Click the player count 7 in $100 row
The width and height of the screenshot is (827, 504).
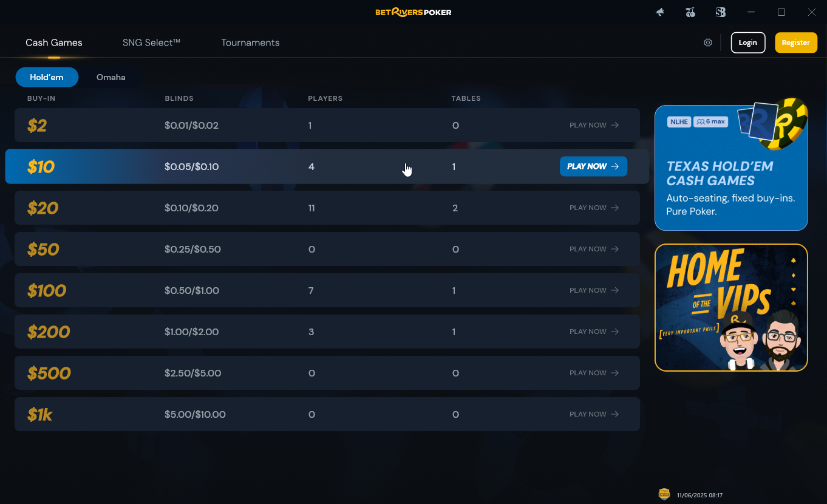pyautogui.click(x=311, y=291)
